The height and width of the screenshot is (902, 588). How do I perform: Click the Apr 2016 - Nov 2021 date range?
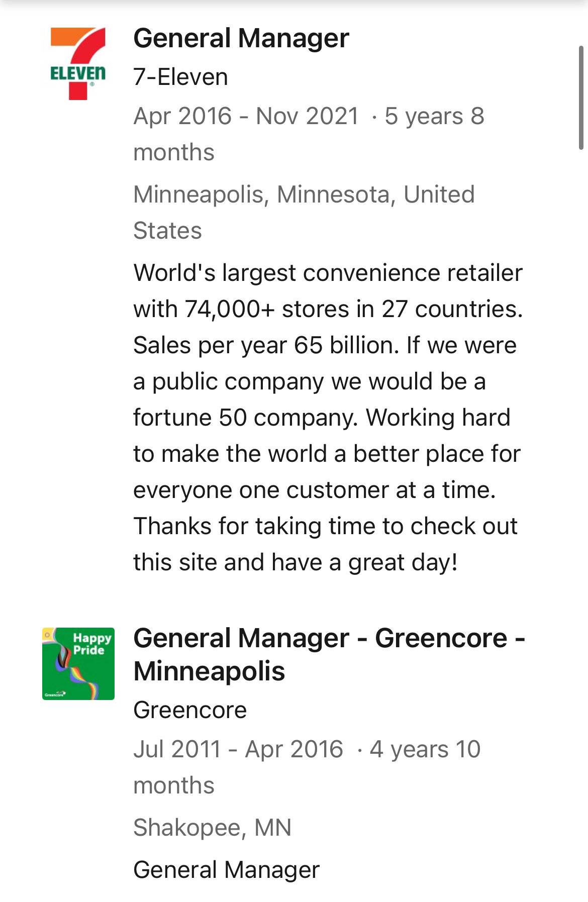point(246,116)
